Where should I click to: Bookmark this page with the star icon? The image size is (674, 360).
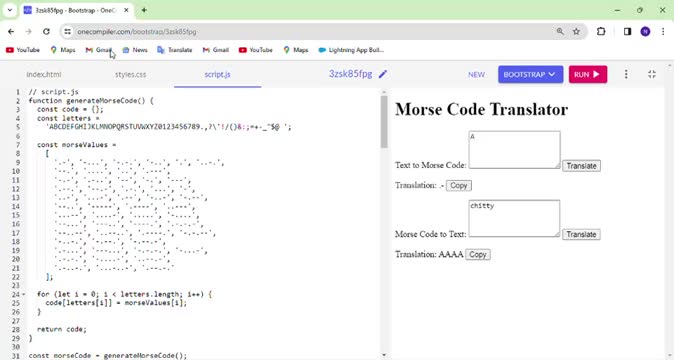coord(576,31)
